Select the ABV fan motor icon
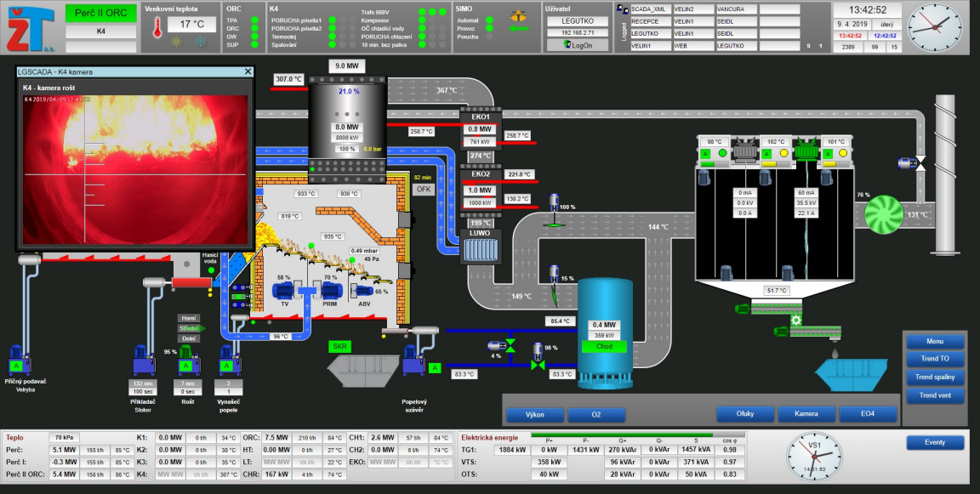Image resolution: width=980 pixels, height=494 pixels. tap(363, 291)
